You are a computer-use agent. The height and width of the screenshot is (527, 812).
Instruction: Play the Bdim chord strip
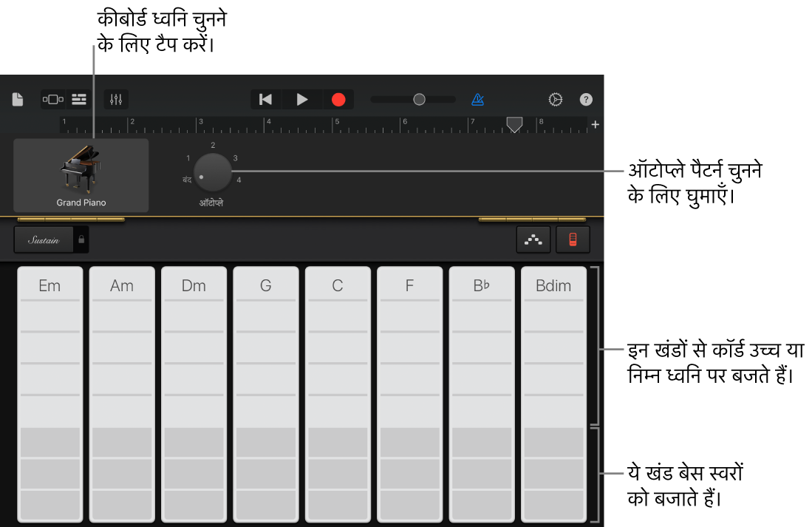click(553, 394)
